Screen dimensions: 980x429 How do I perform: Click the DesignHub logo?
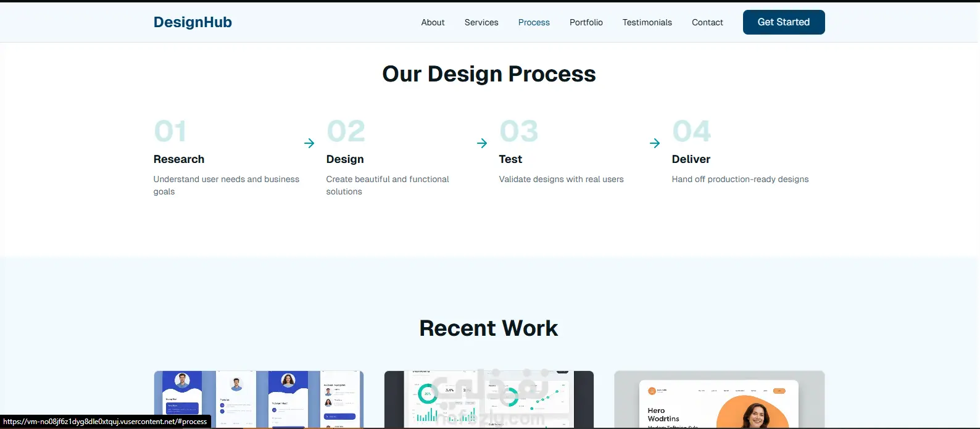tap(193, 22)
